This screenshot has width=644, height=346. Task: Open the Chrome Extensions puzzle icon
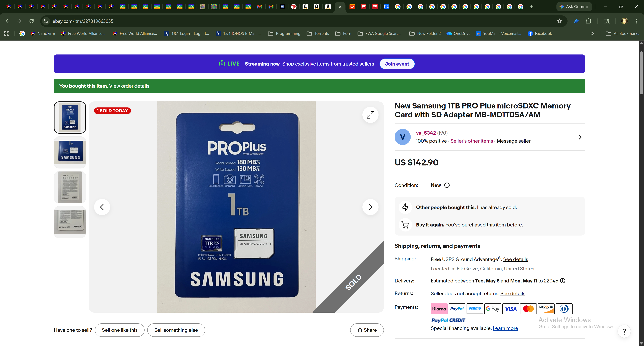click(588, 21)
